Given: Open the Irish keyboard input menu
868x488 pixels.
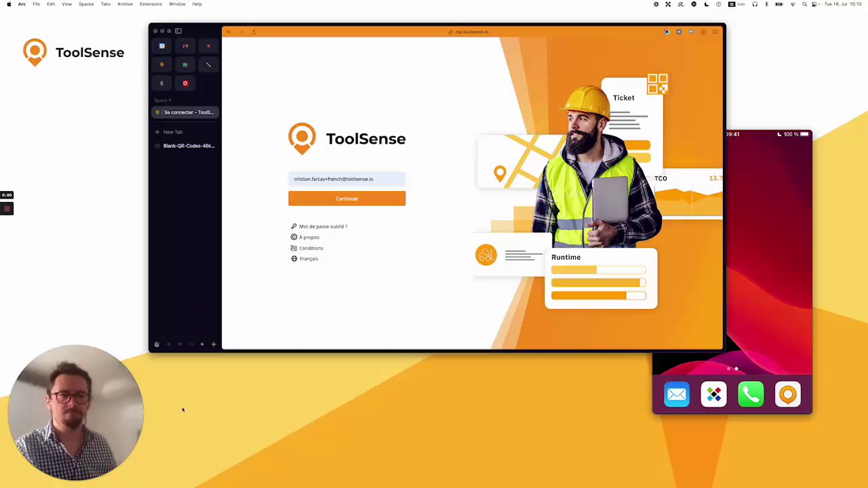Looking at the screenshot, I should pyautogui.click(x=736, y=4).
